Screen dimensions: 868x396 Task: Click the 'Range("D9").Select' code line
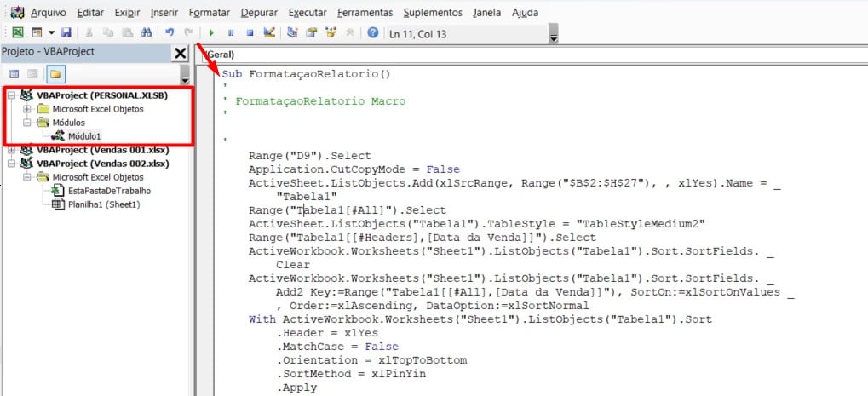point(310,156)
